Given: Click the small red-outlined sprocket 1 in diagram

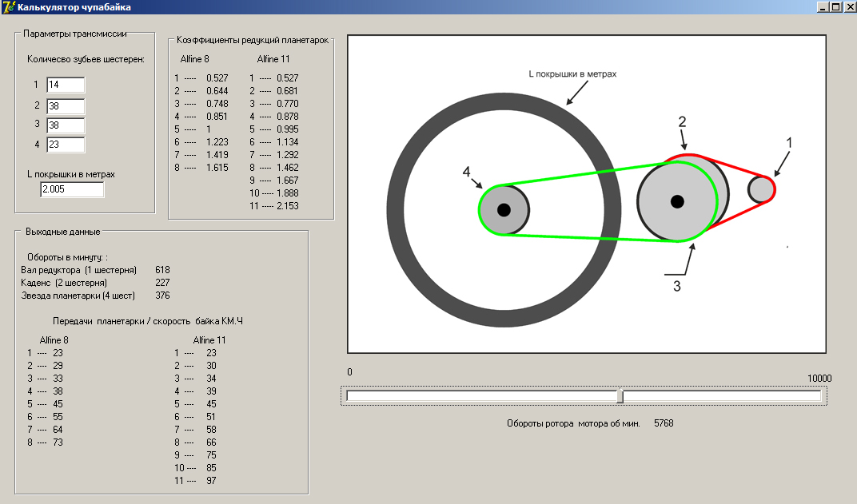Looking at the screenshot, I should pyautogui.click(x=761, y=189).
